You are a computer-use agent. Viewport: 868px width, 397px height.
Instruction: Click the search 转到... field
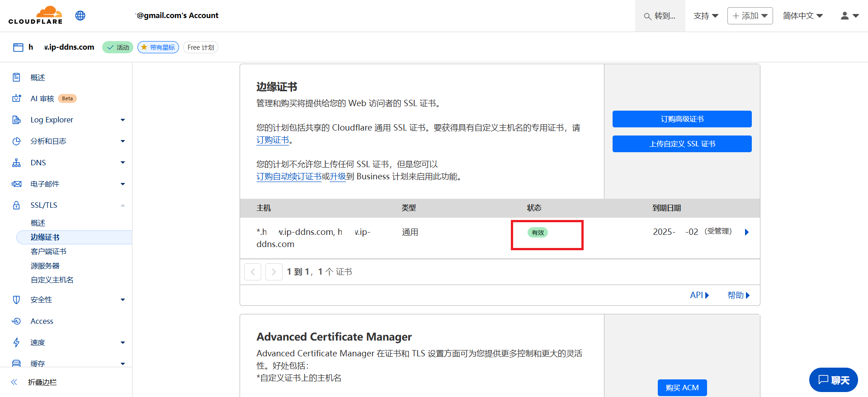pos(660,16)
